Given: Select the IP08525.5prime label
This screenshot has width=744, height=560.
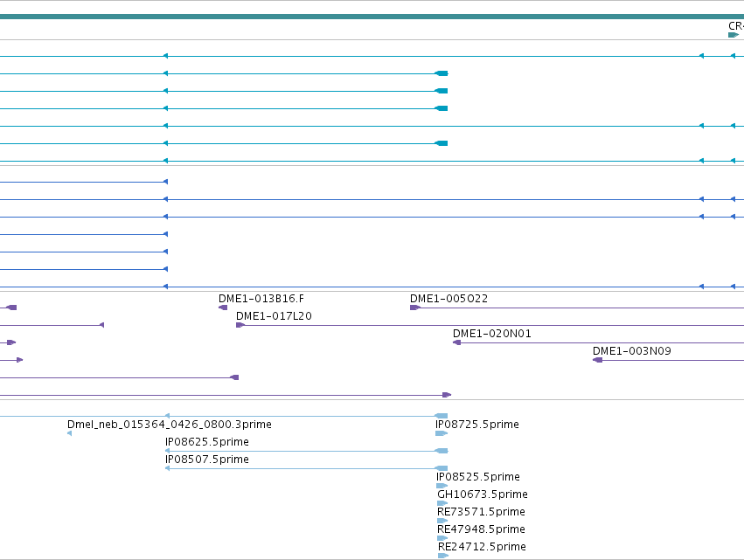Looking at the screenshot, I should 478,477.
